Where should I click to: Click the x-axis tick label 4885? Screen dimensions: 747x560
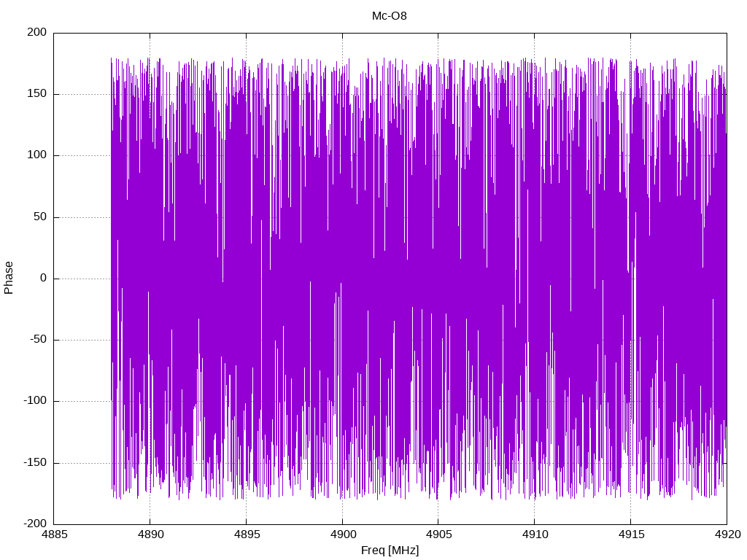[x=54, y=534]
